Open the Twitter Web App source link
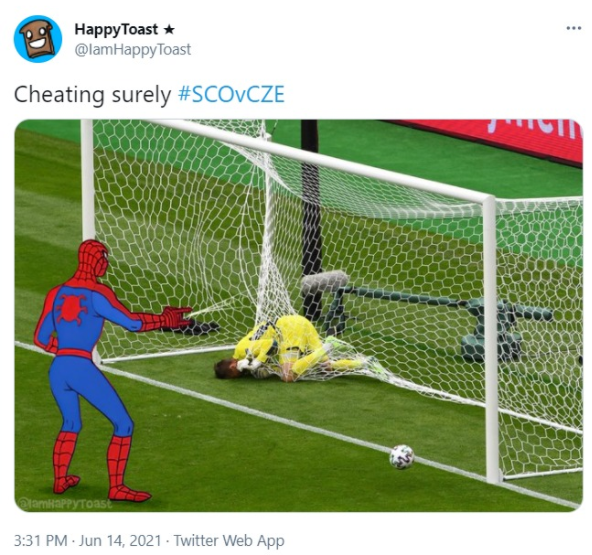The image size is (592, 555). [x=229, y=540]
